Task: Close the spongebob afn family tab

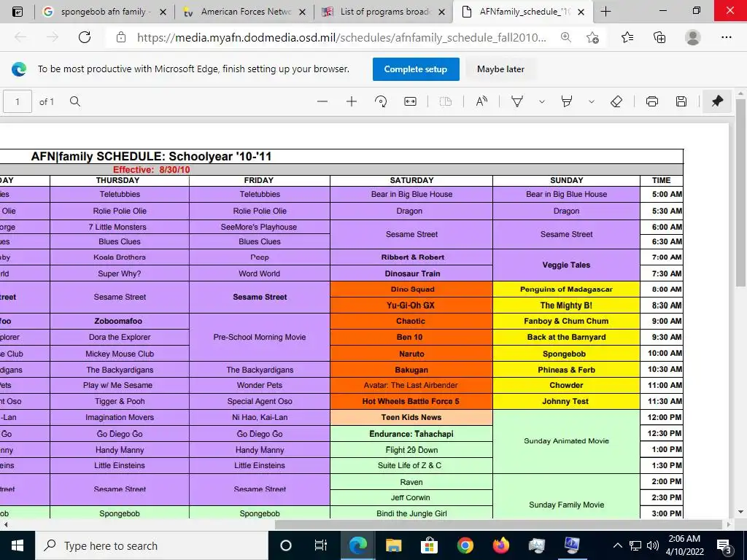Action: pos(163,12)
